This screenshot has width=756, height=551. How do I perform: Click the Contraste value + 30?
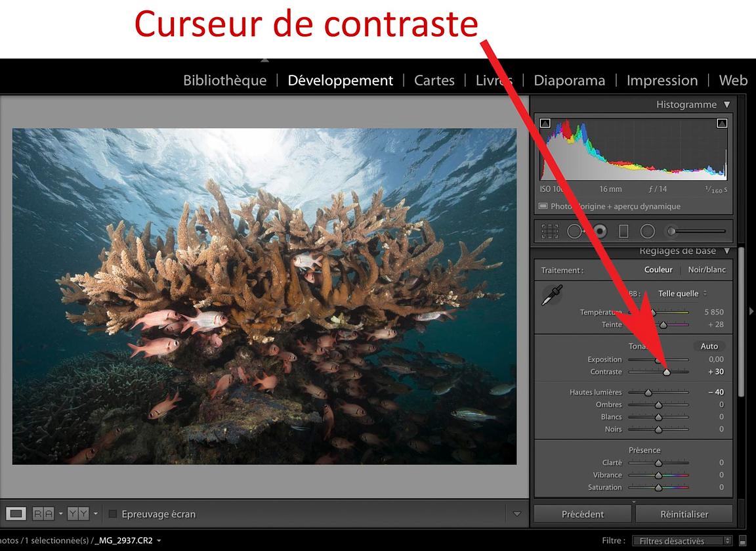[x=716, y=372]
